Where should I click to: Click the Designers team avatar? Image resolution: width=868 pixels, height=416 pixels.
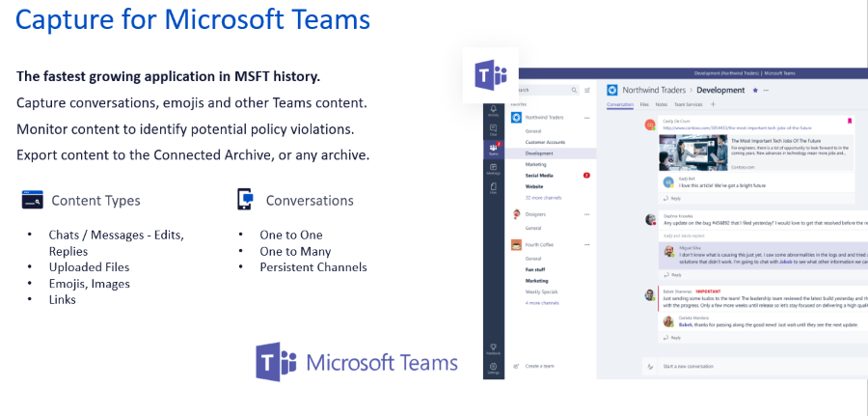pos(516,214)
